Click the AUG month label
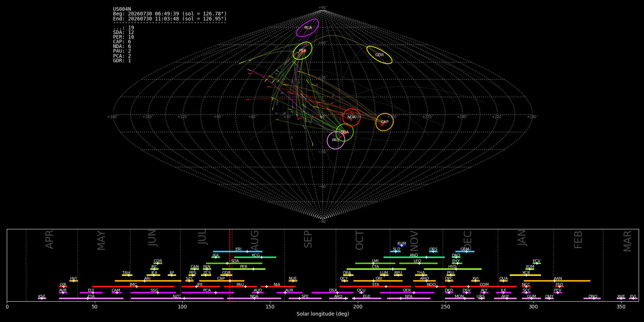The image size is (644, 322). click(x=255, y=240)
